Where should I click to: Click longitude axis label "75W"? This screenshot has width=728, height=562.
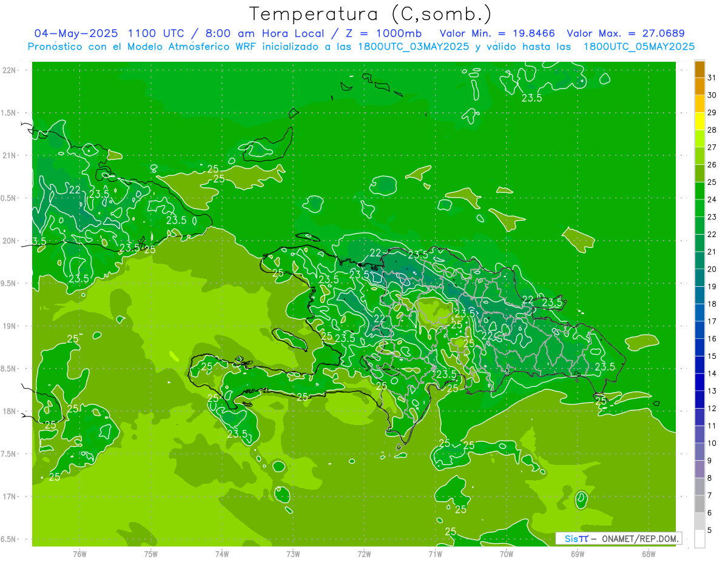(x=151, y=554)
